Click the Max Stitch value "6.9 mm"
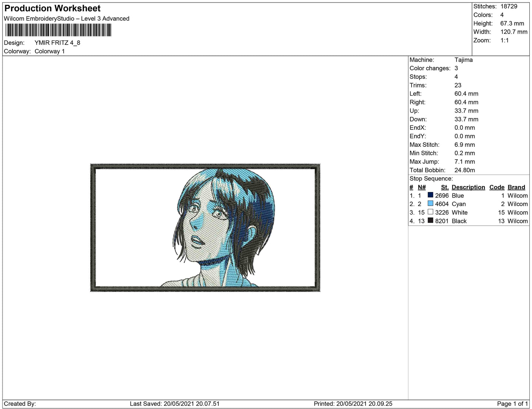The image size is (532, 409). pos(465,145)
